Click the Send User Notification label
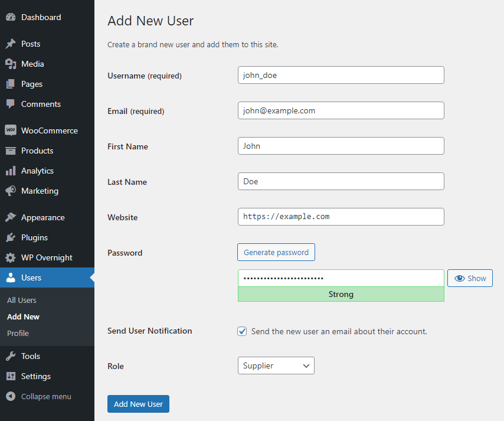The height and width of the screenshot is (421, 504). (150, 331)
